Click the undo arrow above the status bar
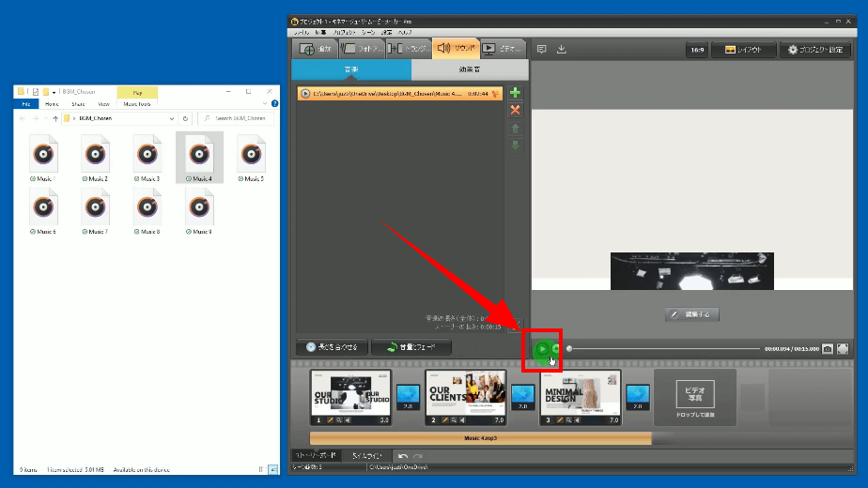This screenshot has height=488, width=868. point(403,455)
